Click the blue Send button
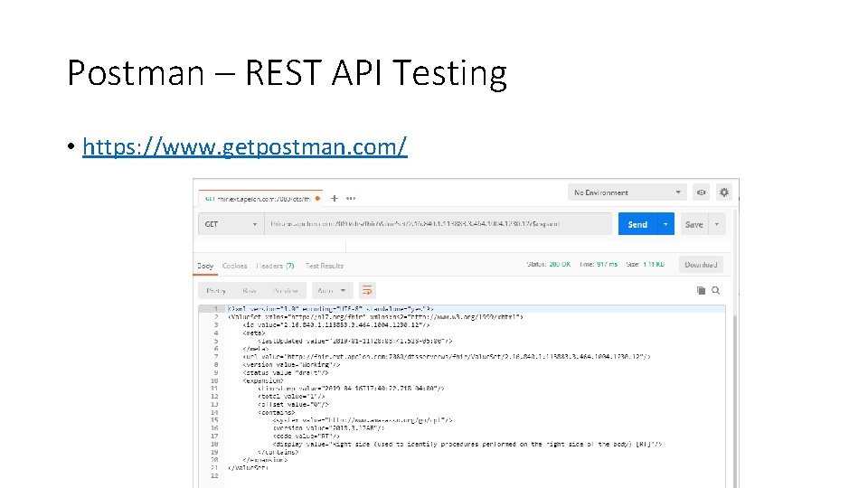Image resolution: width=868 pixels, height=488 pixels. (637, 224)
